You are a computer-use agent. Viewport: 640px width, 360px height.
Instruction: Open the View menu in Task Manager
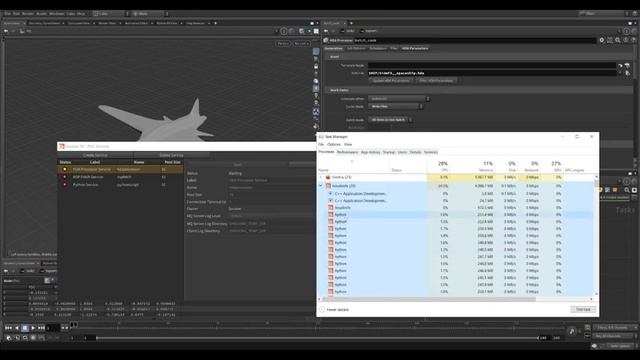pyautogui.click(x=348, y=144)
